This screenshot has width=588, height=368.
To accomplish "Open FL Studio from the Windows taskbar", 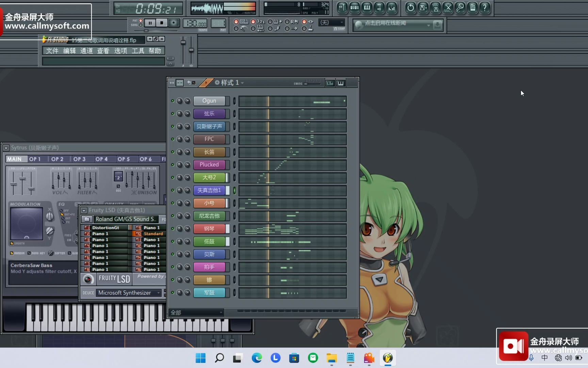I will (388, 358).
